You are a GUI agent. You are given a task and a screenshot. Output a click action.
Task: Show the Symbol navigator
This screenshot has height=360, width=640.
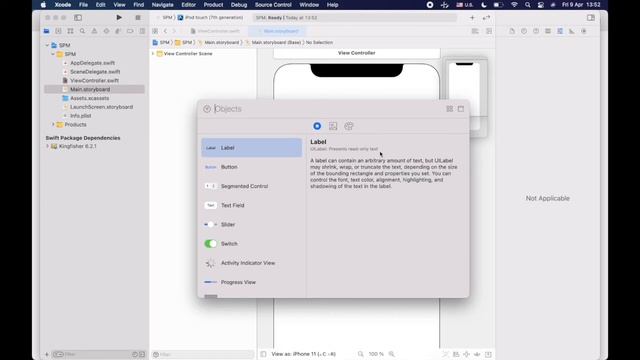tap(70, 31)
